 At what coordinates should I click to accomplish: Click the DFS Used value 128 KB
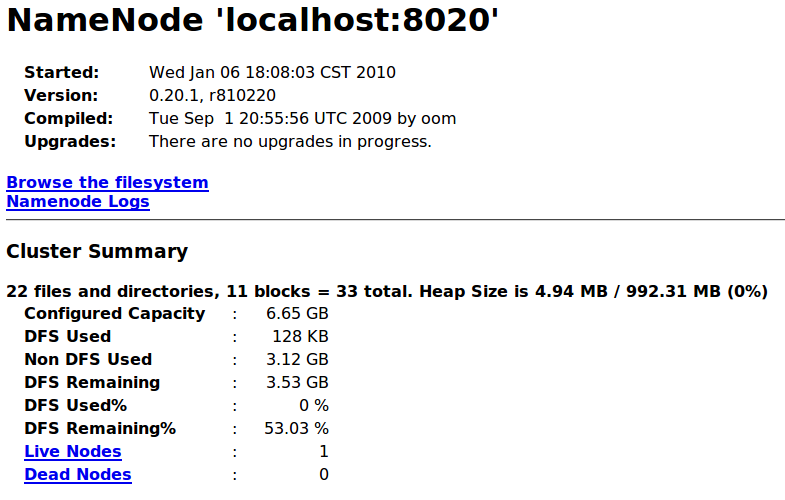300,336
